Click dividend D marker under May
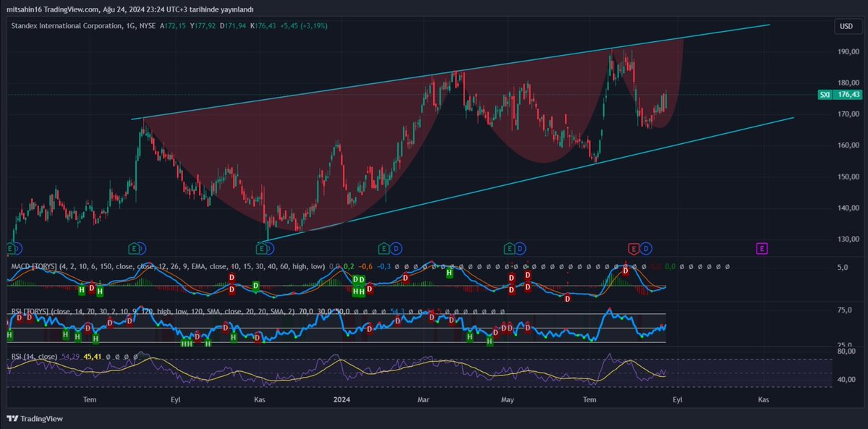Viewport: 868px width, 429px height. [x=521, y=249]
